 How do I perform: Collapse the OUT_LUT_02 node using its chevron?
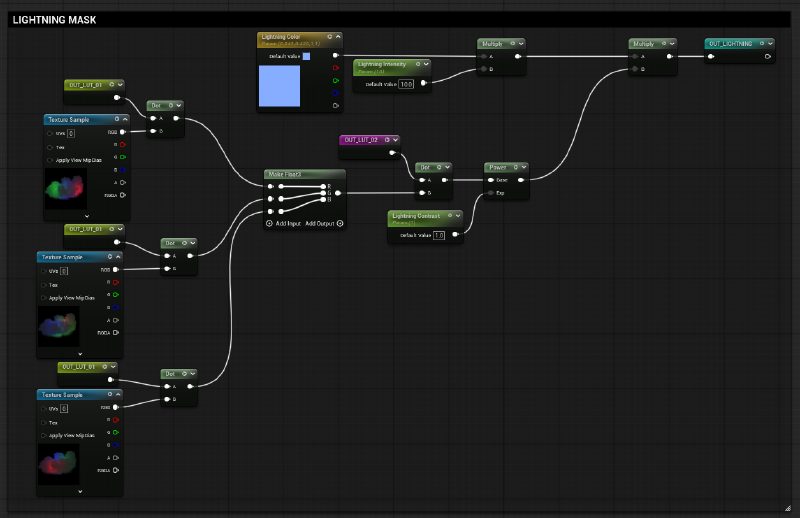[394, 140]
